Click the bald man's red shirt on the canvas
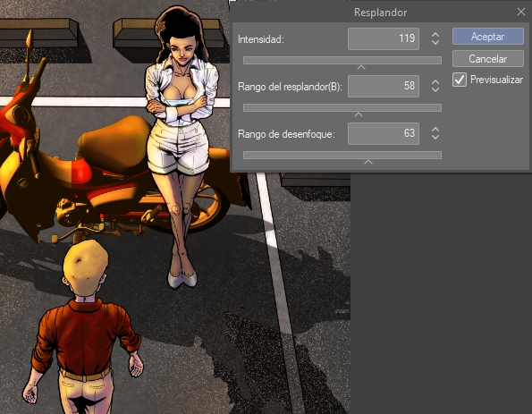This screenshot has width=532, height=414. [x=85, y=336]
